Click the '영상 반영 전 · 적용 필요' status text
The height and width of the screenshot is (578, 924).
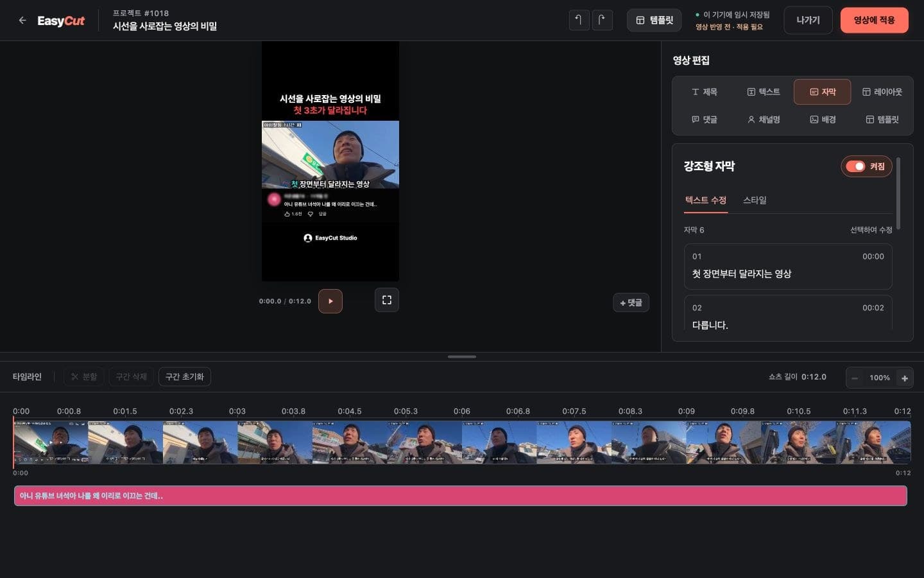(729, 27)
